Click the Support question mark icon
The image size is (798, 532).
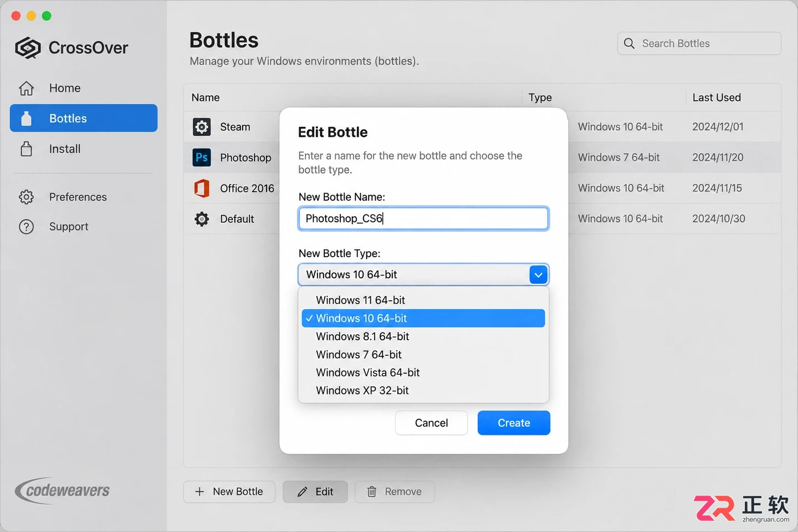[26, 227]
